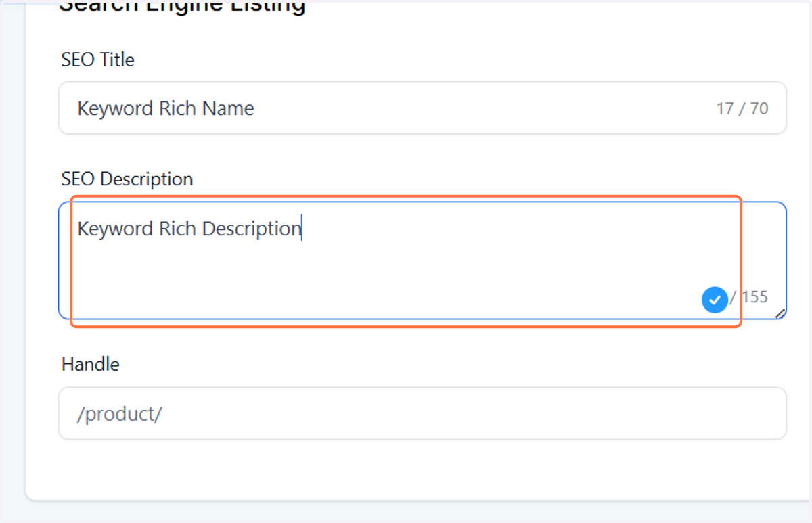Screen dimensions: 812x523
Task: Click blank space right of "/product/" in Handle
Action: tap(474, 413)
